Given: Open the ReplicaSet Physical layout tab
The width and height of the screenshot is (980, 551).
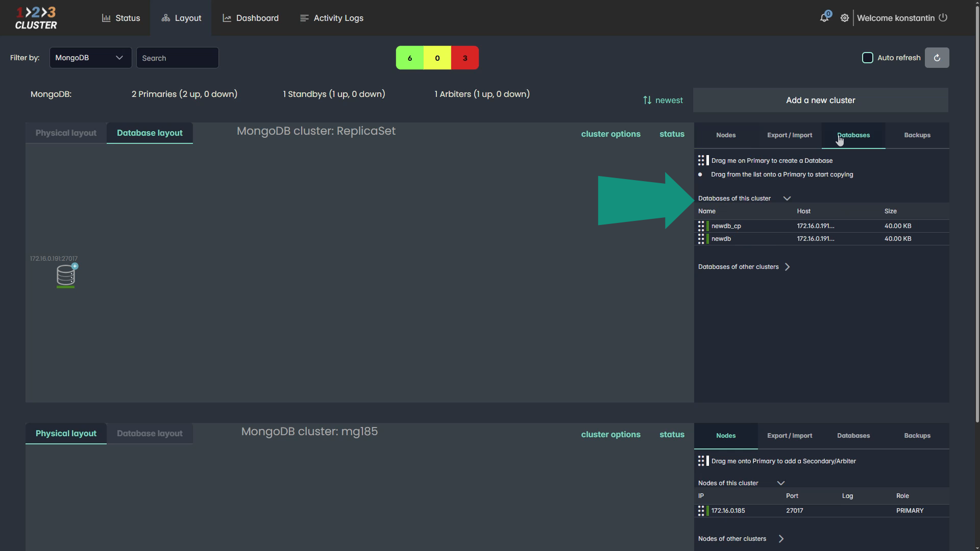Looking at the screenshot, I should (x=66, y=133).
